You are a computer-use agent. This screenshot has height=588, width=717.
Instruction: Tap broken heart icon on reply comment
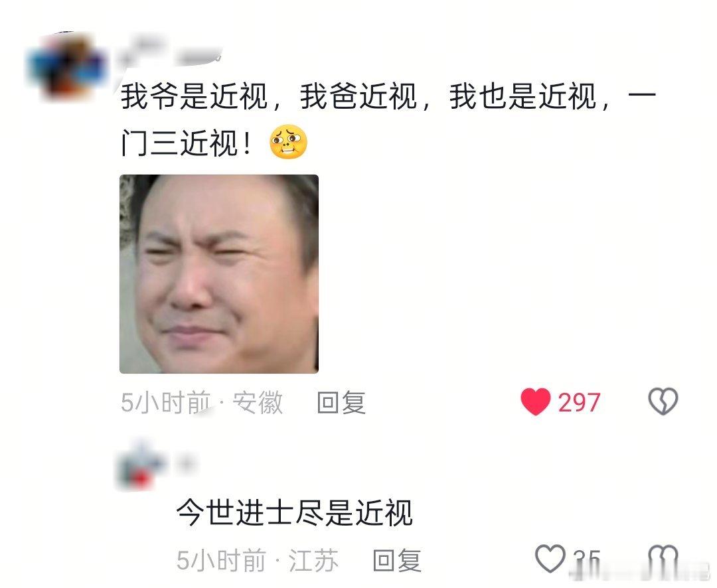coord(663,559)
